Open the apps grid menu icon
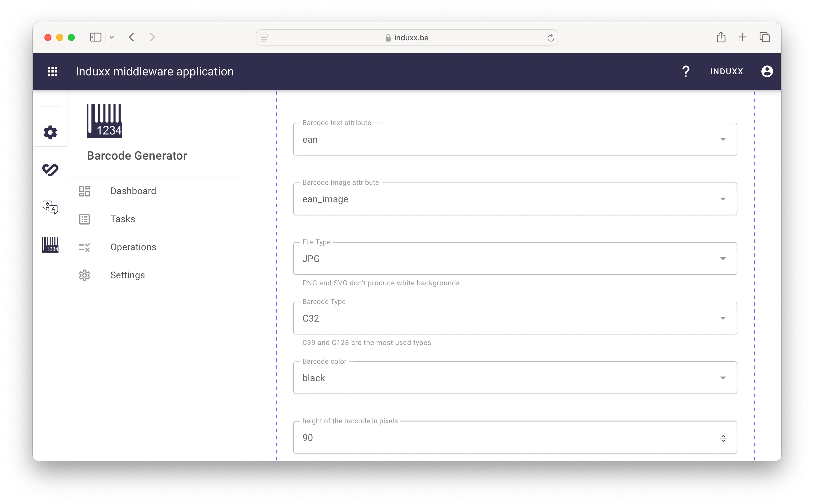The image size is (814, 504). (53, 71)
